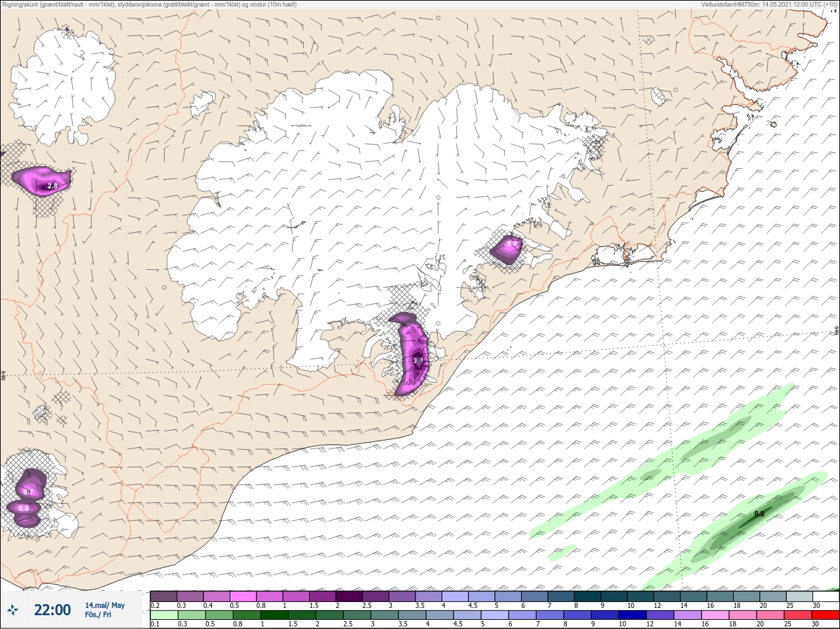Click the upper scale swatch labeled 4.5
The width and height of the screenshot is (840, 629).
point(482,596)
